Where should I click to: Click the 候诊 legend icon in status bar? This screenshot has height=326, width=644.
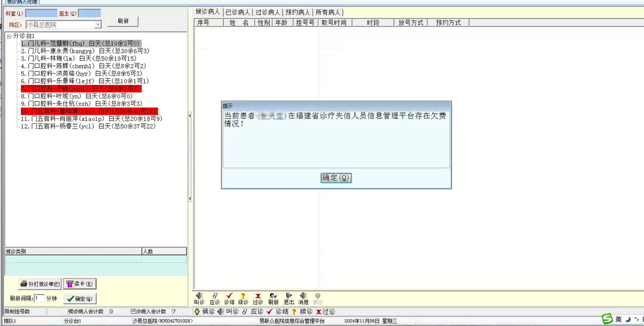pos(197,311)
